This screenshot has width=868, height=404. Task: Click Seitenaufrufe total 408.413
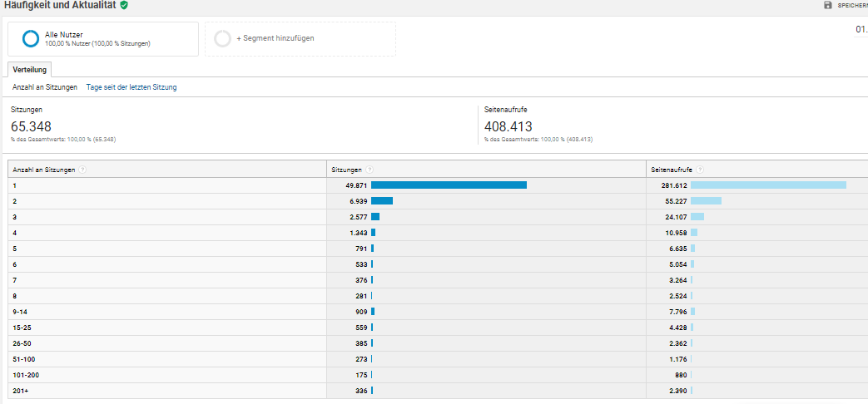click(508, 126)
